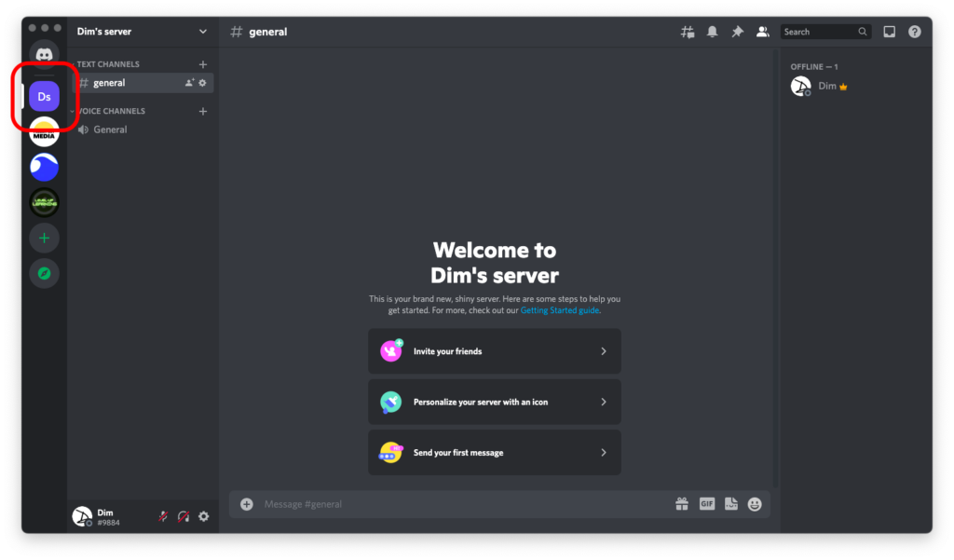This screenshot has height=560, width=954.
Task: Toggle headphone deafen
Action: pyautogui.click(x=184, y=517)
